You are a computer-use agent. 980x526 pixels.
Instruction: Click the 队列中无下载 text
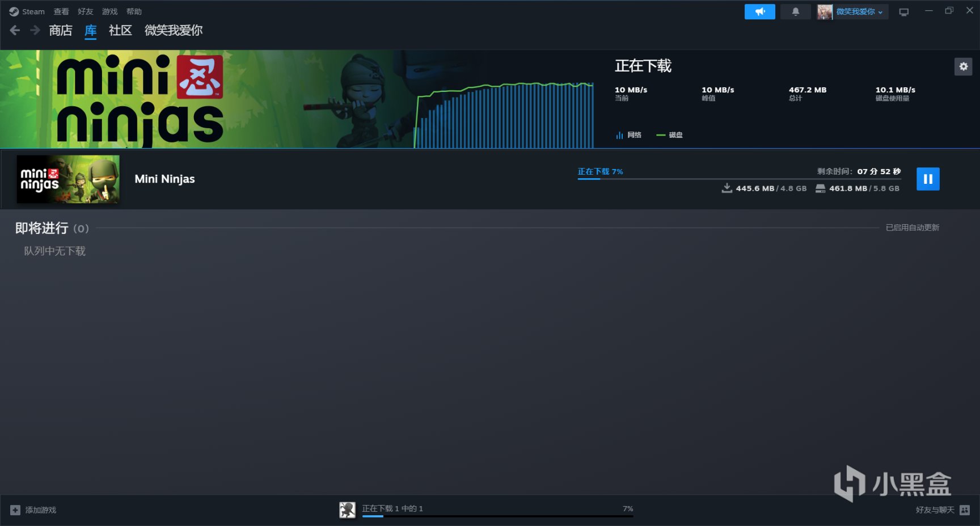[x=54, y=251]
